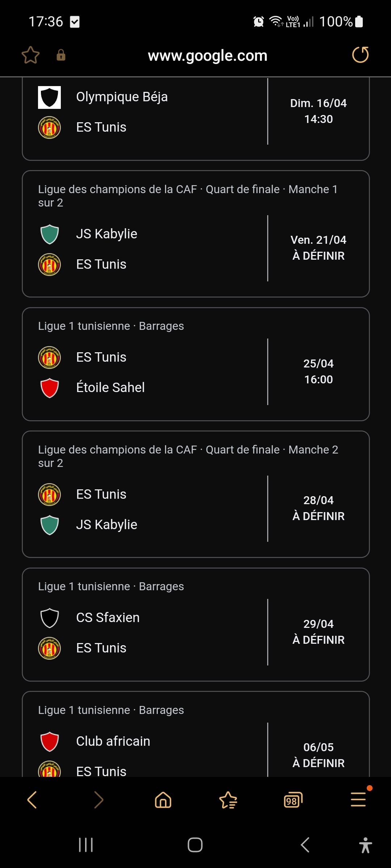Open ES Tunis vs Étoile Sahel match card
The image size is (391, 868).
[196, 364]
